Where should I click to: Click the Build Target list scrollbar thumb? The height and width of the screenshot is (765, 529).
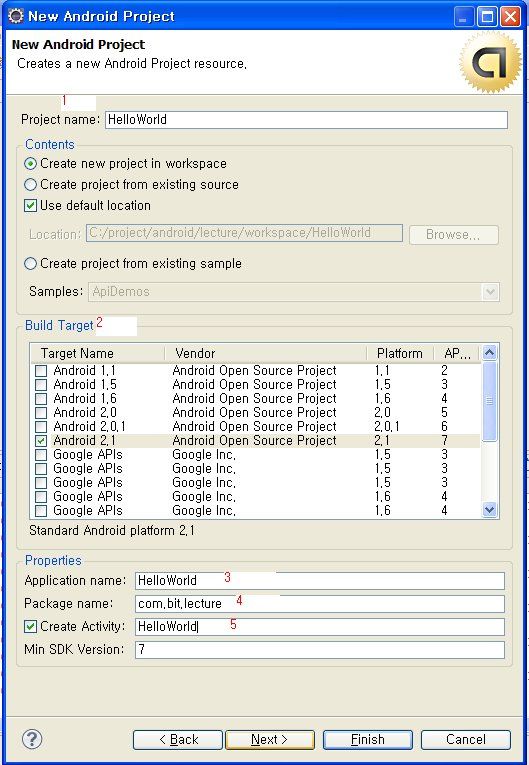489,401
